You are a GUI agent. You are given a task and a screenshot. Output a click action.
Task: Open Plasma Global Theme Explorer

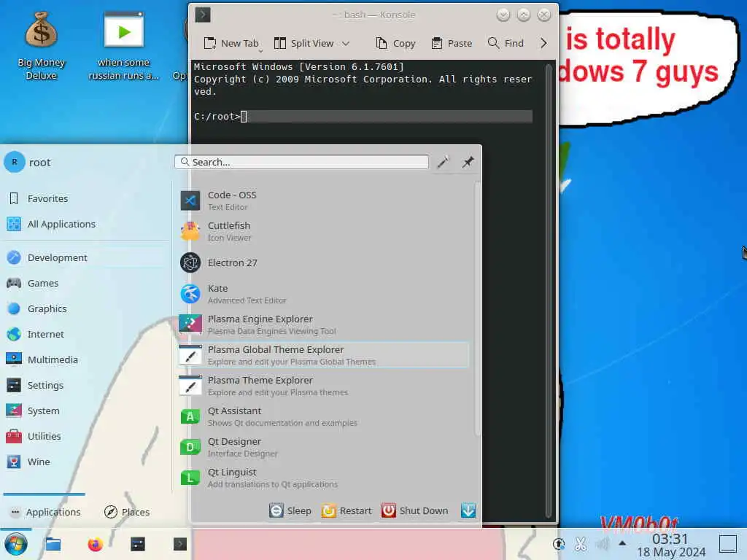coord(324,355)
